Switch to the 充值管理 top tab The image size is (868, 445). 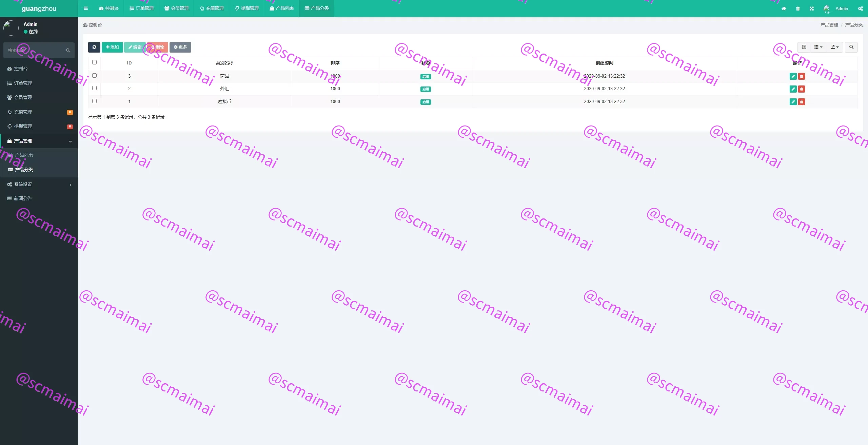212,8
